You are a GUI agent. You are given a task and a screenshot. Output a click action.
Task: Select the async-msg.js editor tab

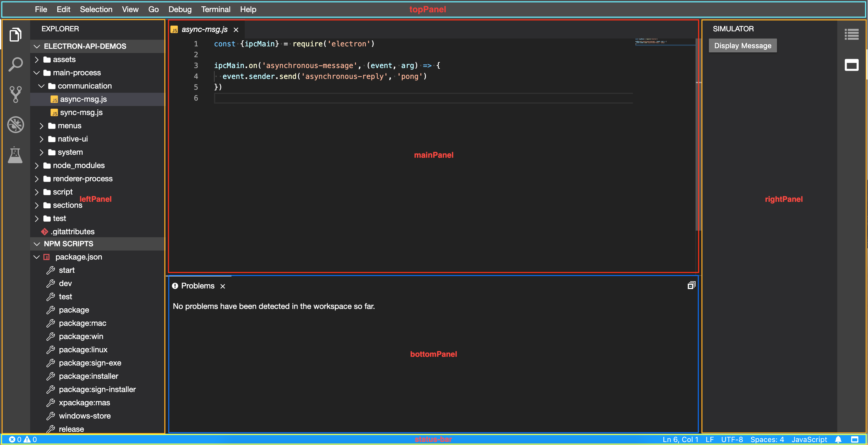204,30
